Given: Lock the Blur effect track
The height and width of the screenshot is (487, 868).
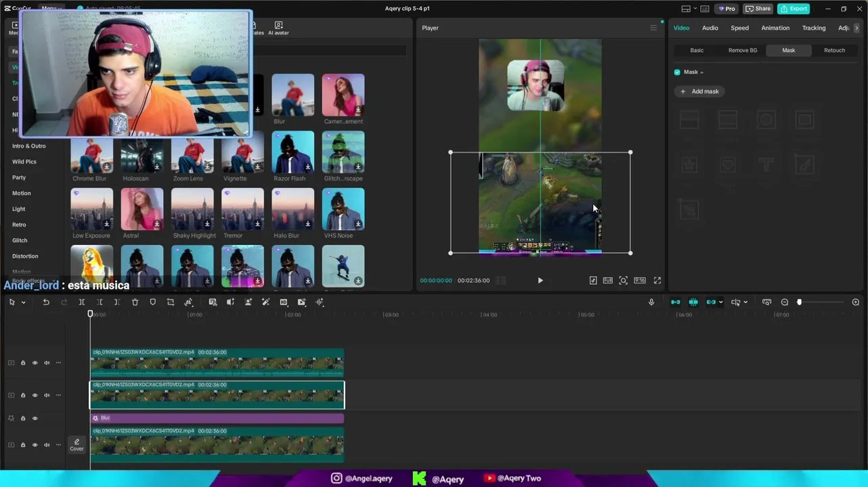Looking at the screenshot, I should click(23, 418).
